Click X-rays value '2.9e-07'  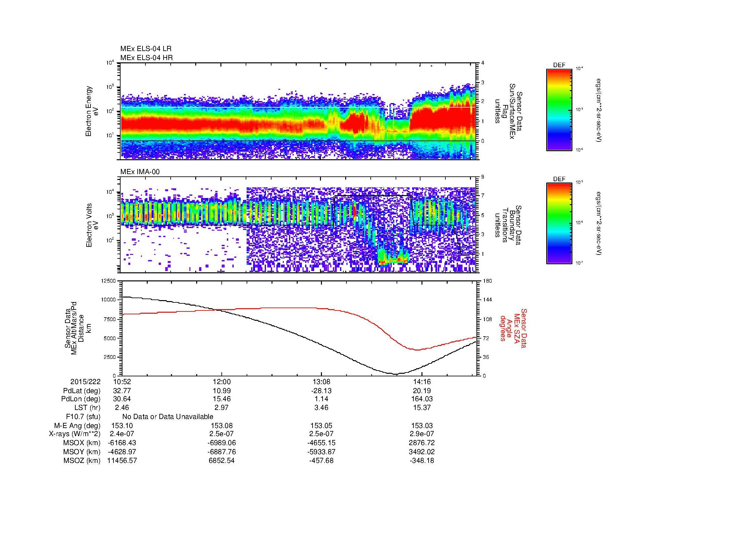click(x=422, y=434)
